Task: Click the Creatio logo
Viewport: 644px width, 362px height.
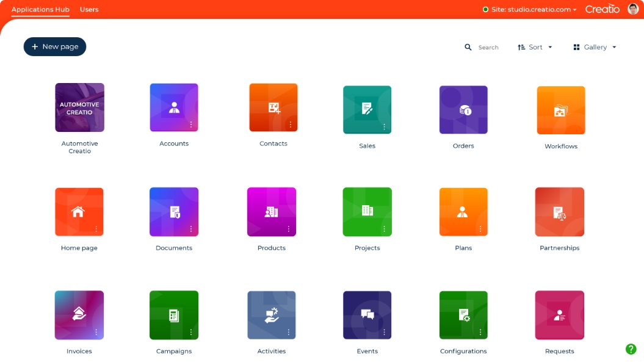Action: click(602, 9)
